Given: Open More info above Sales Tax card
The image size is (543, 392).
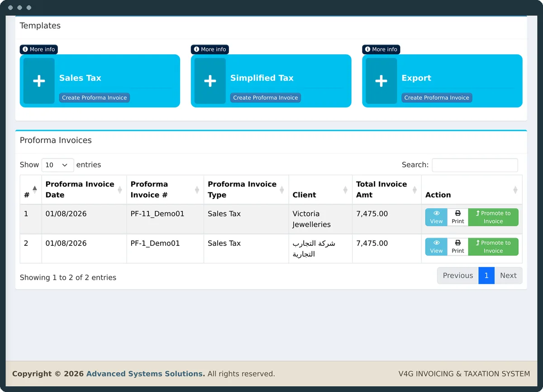Looking at the screenshot, I should coord(39,49).
